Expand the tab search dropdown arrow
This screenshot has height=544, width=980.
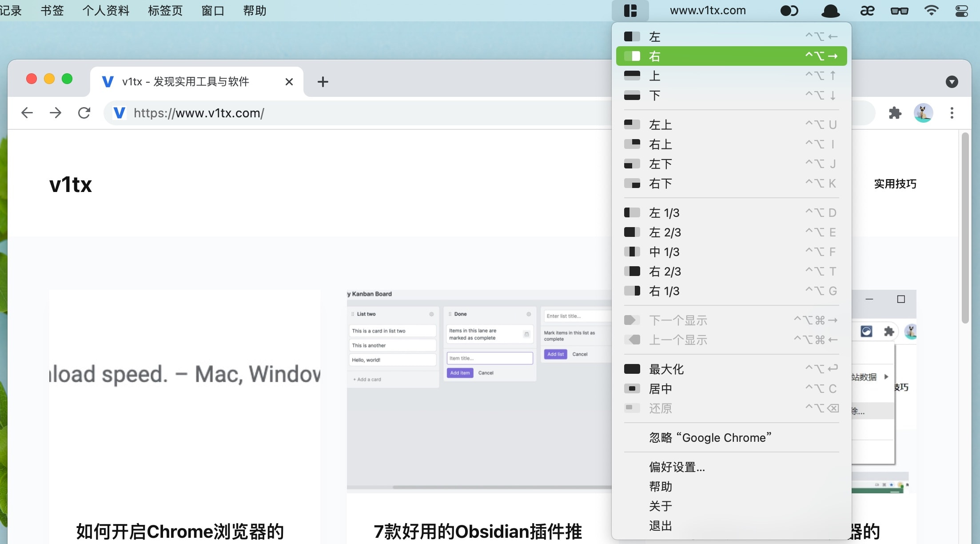(952, 82)
